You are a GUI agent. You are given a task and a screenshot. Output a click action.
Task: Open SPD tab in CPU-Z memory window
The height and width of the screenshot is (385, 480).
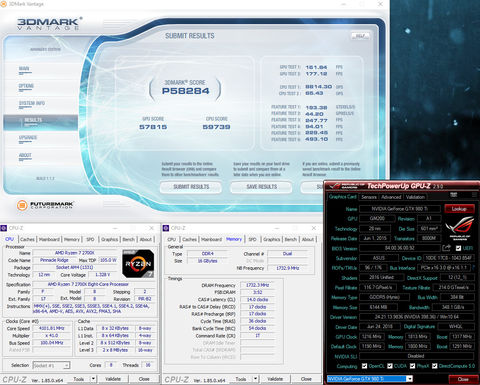coord(253,239)
